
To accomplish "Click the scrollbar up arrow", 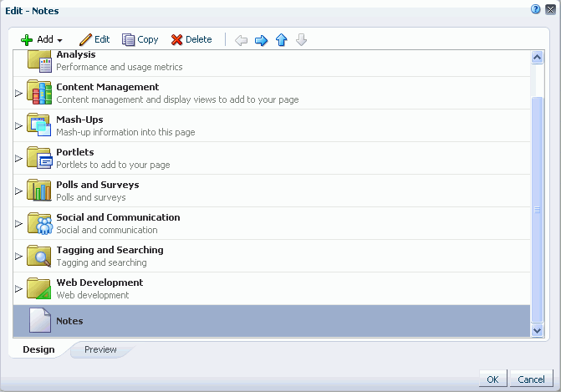I will pyautogui.click(x=537, y=57).
